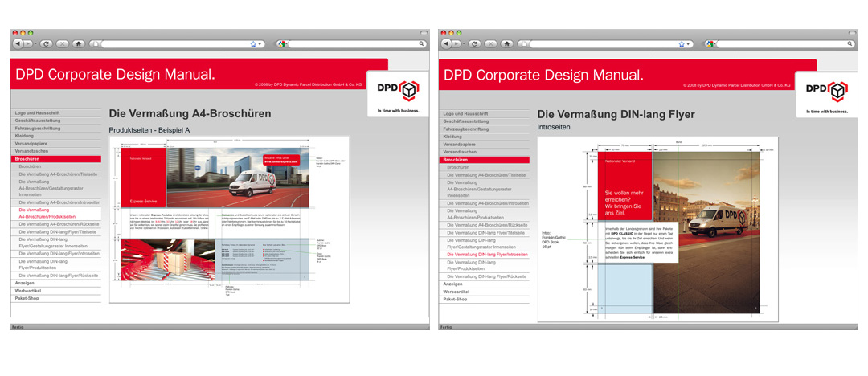Open 'A4-Broschüren/Titelseite' in DIN-lang Flyer window
Screen dimensions: 868x376
point(485,175)
